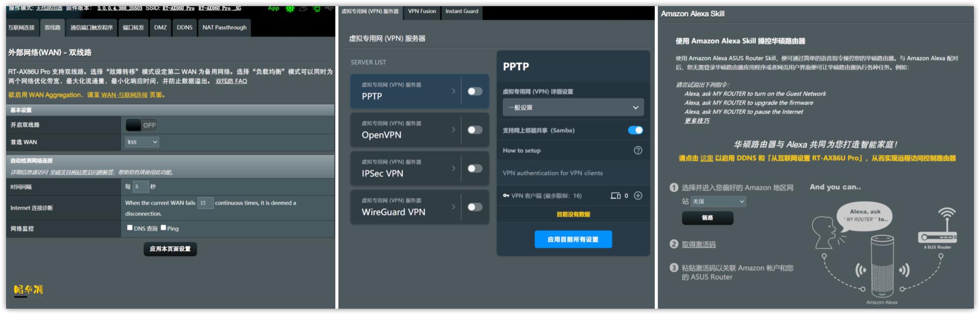
Task: Click the How to setup help icon
Action: (x=638, y=150)
